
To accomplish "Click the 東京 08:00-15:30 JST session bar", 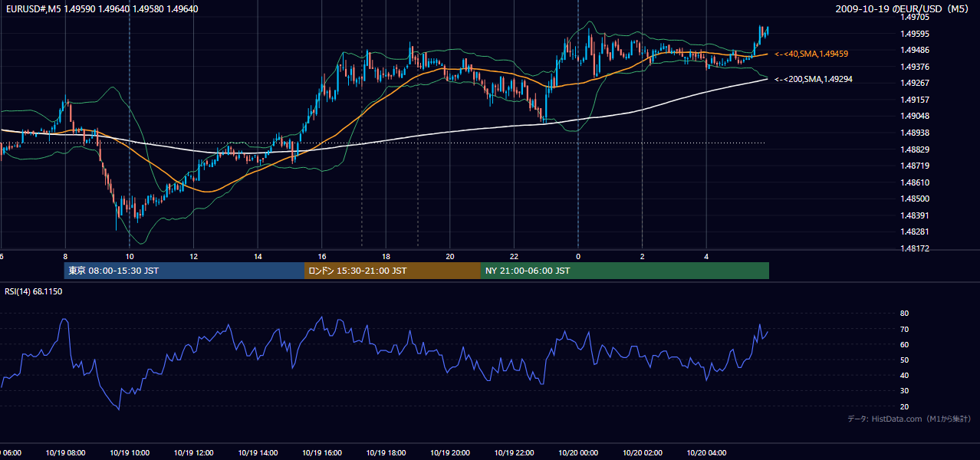I will pos(184,271).
